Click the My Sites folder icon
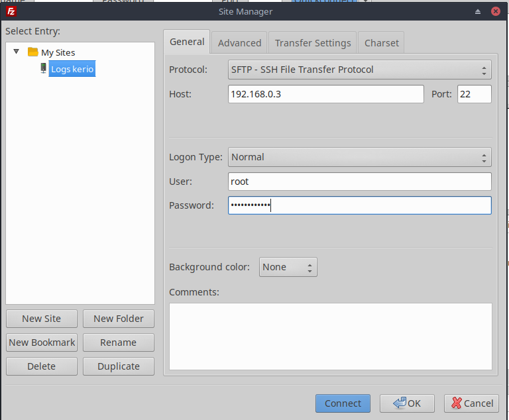Screen dimensions: 509x420 (32, 52)
